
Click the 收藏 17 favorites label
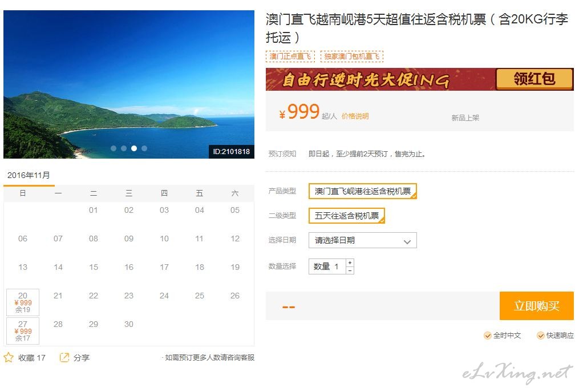[x=32, y=358]
